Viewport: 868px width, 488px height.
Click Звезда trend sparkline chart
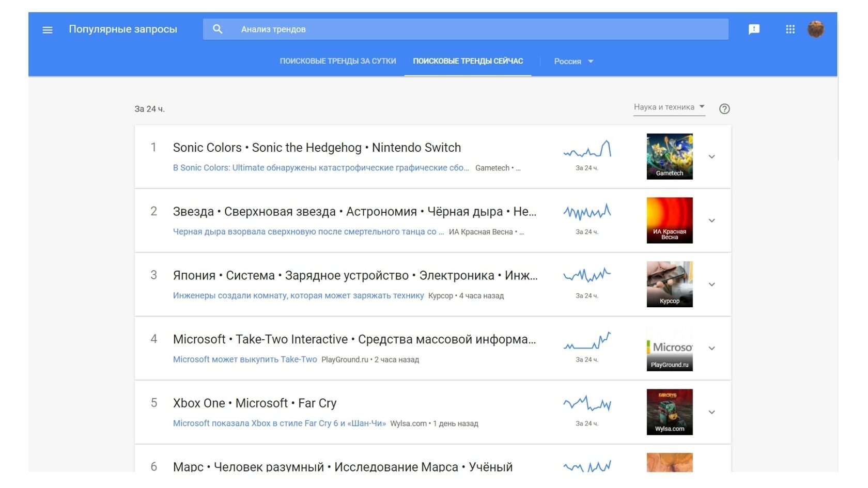tap(587, 212)
